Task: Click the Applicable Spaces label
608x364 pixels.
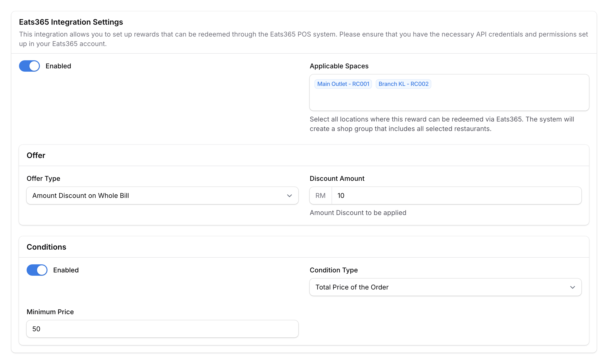Action: click(339, 66)
